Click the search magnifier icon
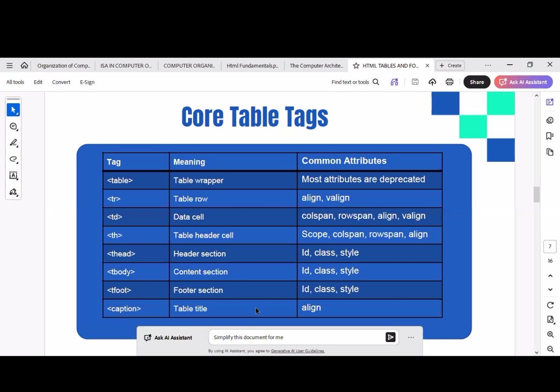 click(x=376, y=82)
